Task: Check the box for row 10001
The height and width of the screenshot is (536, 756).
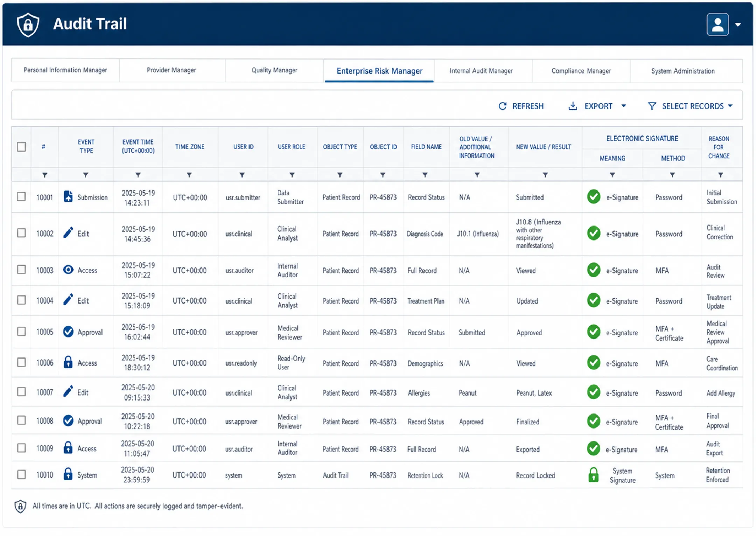Action: (x=22, y=196)
